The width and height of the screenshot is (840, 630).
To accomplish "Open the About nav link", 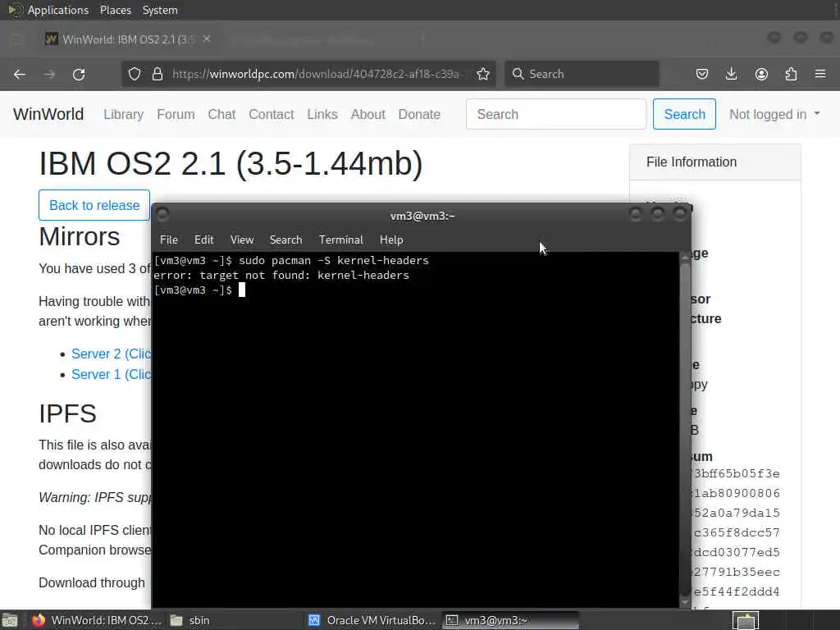I will (x=368, y=114).
